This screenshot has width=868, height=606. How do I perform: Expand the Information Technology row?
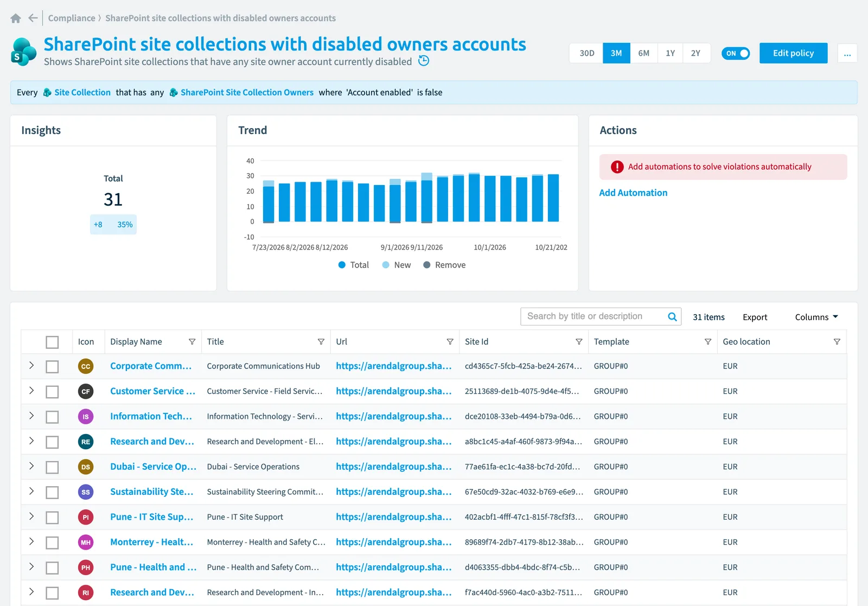point(31,416)
